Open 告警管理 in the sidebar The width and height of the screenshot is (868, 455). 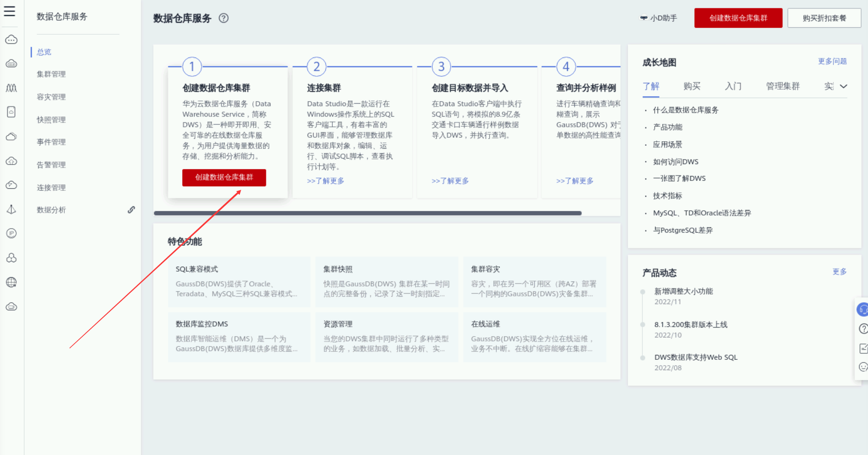point(51,165)
